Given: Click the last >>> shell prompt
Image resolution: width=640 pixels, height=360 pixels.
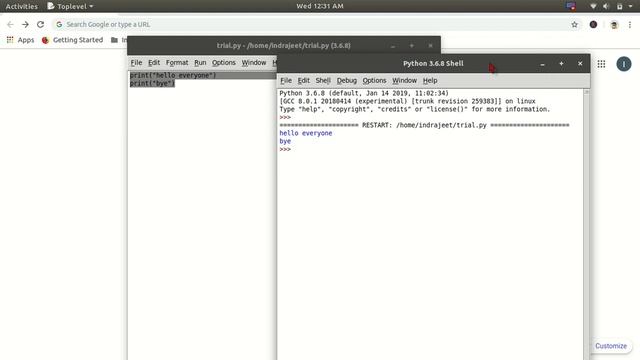Looking at the screenshot, I should click(x=285, y=149).
